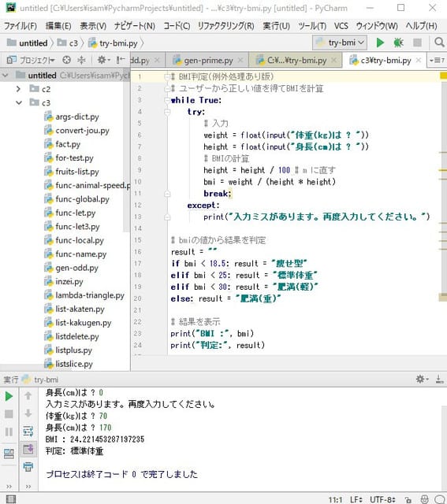Image resolution: width=447 pixels, height=504 pixels.
Task: Close the gen-prime.py tab
Action: coord(240,60)
